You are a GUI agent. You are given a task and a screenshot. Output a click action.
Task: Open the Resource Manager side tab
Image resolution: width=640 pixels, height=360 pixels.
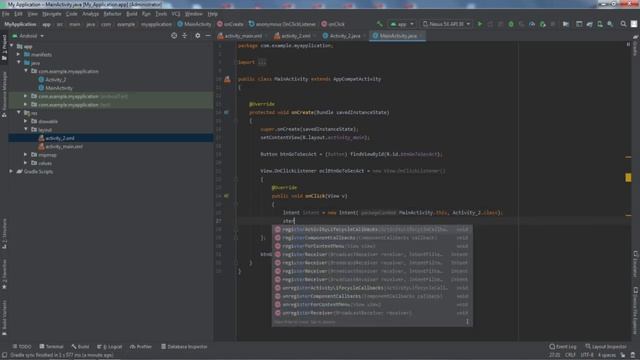click(x=4, y=94)
